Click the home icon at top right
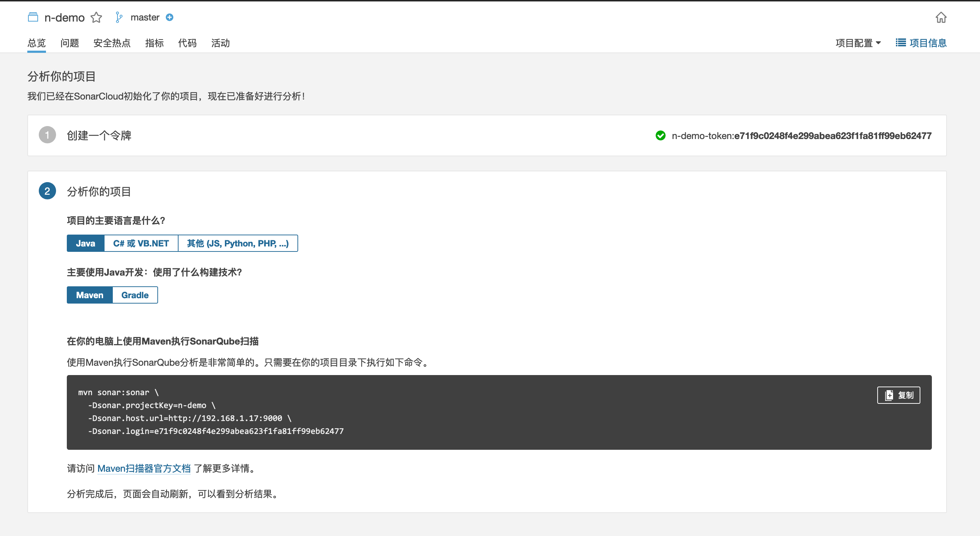The height and width of the screenshot is (536, 980). tap(941, 18)
